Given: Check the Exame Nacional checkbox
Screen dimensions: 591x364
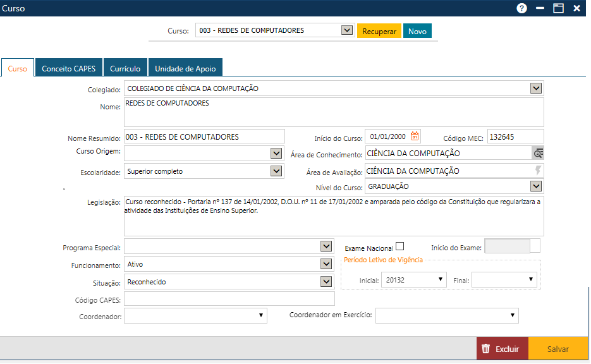Looking at the screenshot, I should (x=399, y=246).
